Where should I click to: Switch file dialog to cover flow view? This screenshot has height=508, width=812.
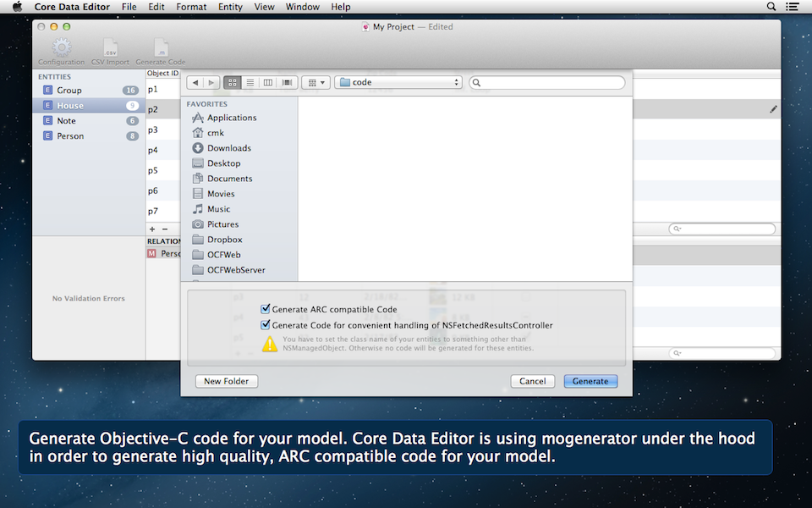tap(287, 82)
